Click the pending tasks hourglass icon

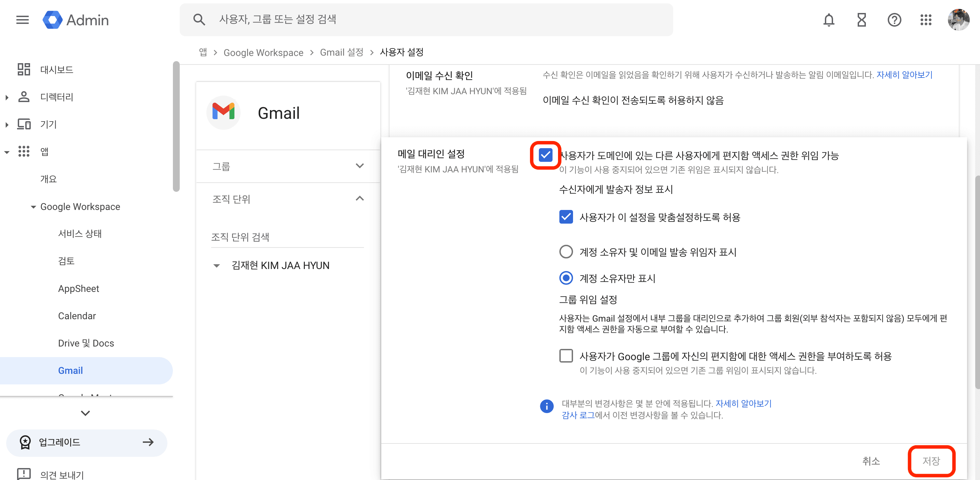coord(862,20)
